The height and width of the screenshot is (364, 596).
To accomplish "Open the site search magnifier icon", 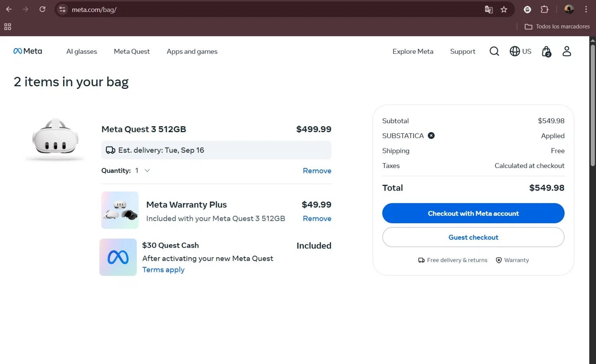I will tap(494, 51).
